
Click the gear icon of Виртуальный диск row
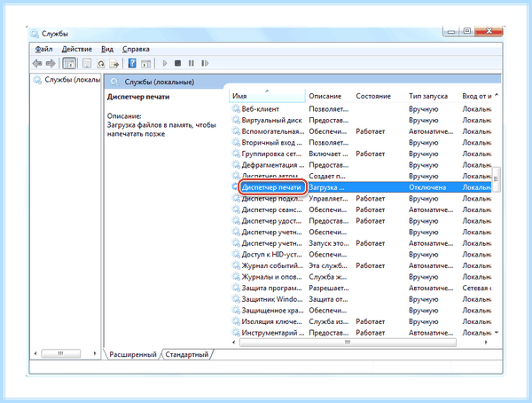coord(236,120)
